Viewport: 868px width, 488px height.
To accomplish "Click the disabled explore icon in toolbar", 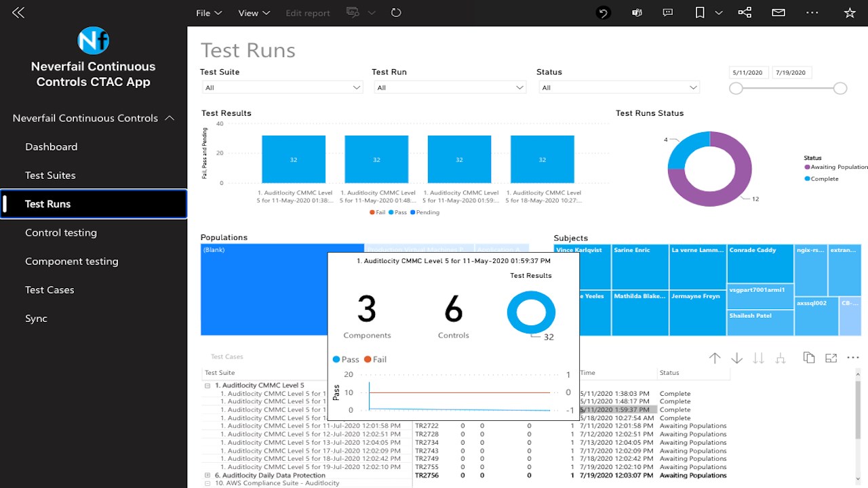I will click(352, 13).
